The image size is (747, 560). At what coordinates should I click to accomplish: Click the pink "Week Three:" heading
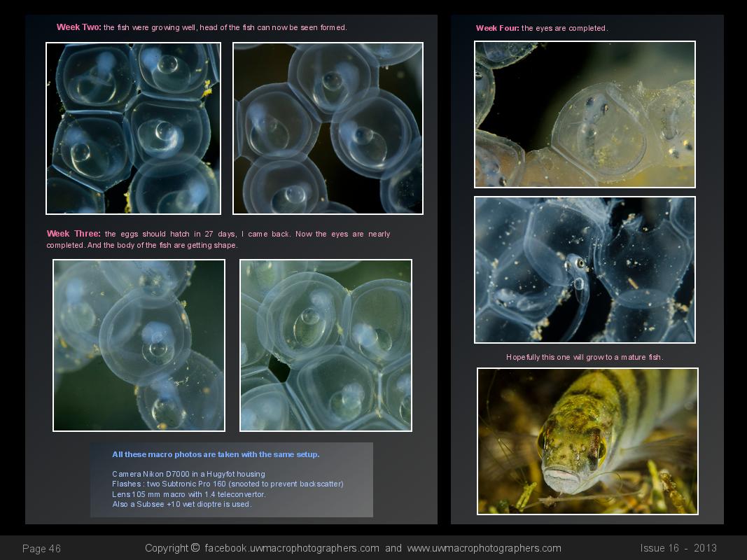[x=74, y=234]
